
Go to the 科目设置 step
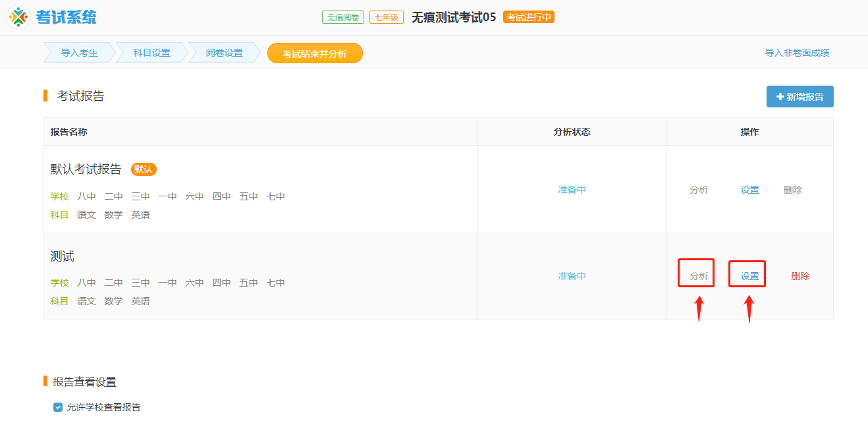click(152, 53)
